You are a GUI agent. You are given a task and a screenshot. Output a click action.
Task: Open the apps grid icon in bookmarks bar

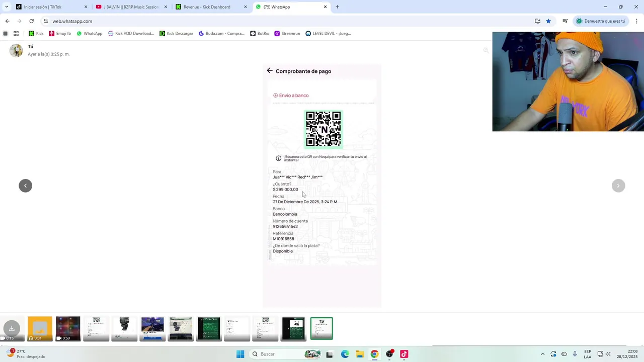16,34
